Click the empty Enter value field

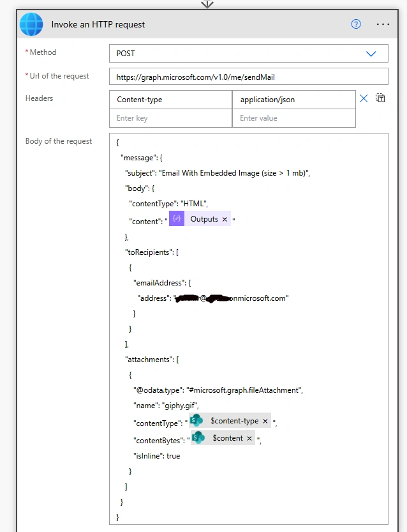(x=294, y=118)
